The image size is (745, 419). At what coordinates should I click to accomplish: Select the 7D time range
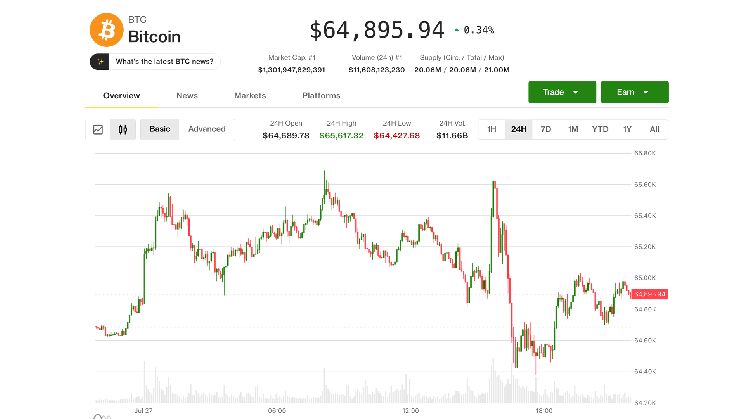546,129
